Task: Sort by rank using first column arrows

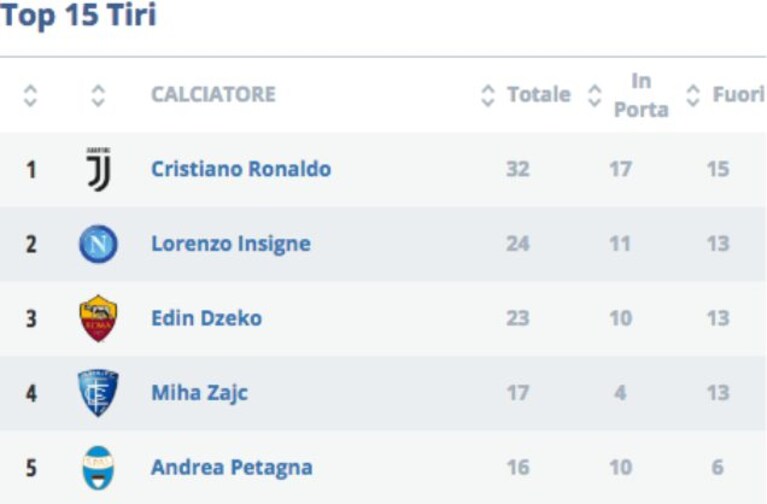Action: pos(30,95)
